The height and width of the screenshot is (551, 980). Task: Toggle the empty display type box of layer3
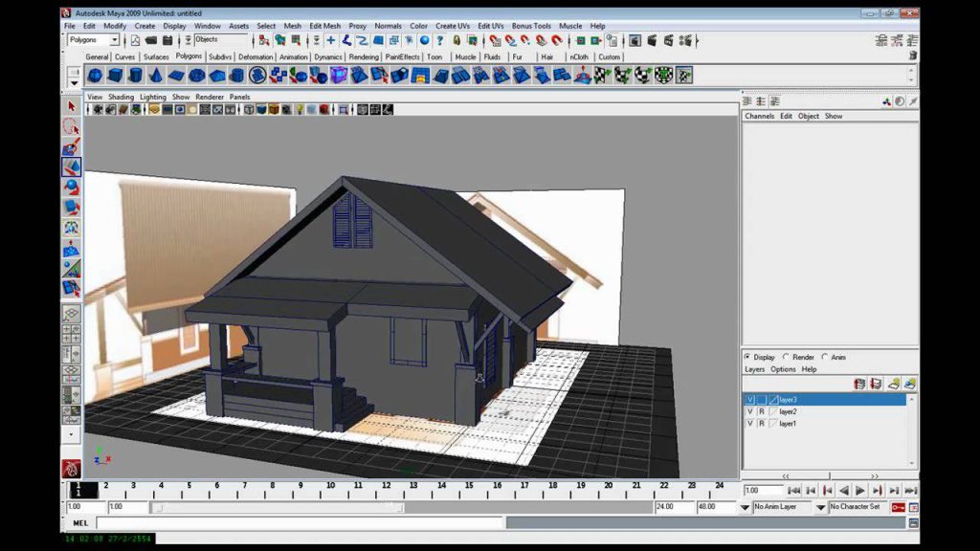click(761, 400)
